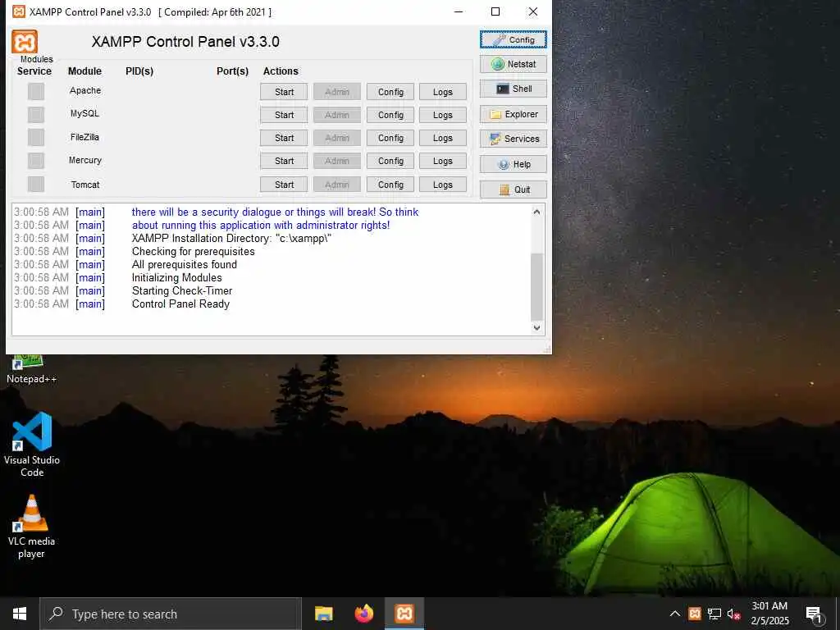Open Explorer from the right sidebar
The height and width of the screenshot is (630, 840).
(514, 114)
